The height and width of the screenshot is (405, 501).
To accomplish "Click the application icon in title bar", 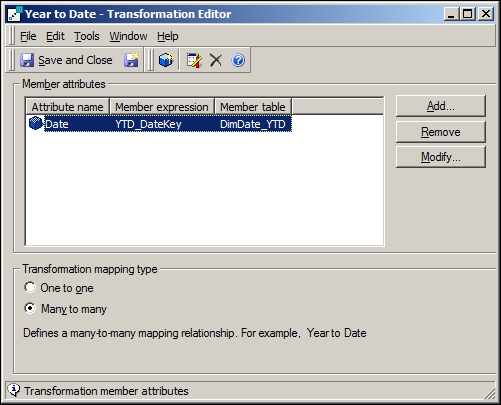I will click(x=15, y=14).
